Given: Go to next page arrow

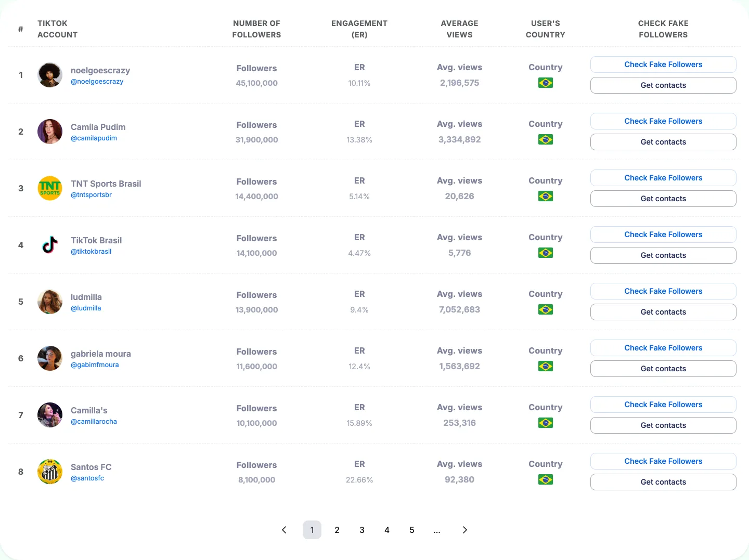Looking at the screenshot, I should coord(465,530).
